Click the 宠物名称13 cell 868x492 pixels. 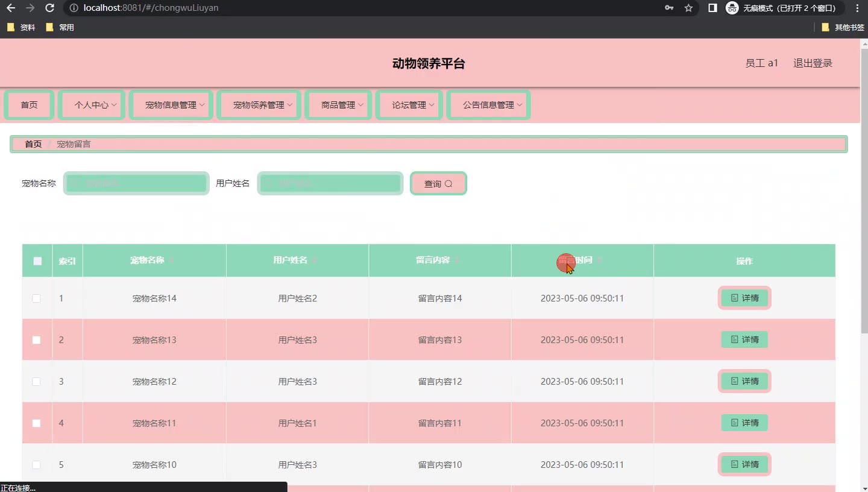click(x=154, y=340)
